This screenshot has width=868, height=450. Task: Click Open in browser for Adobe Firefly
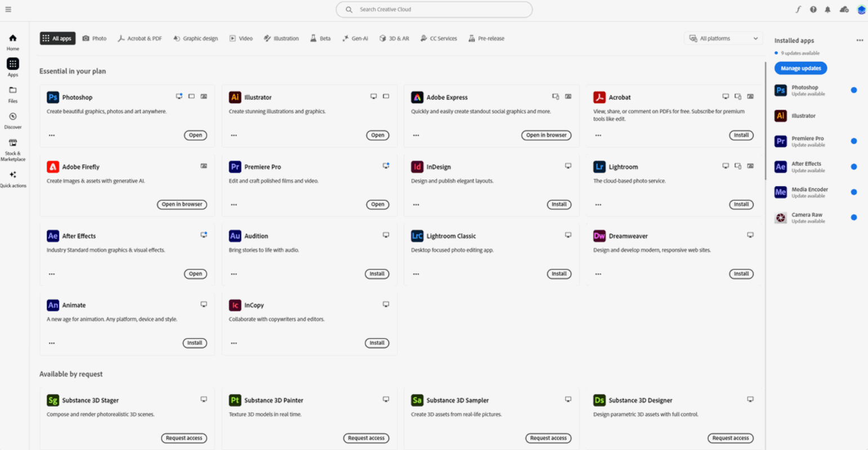(182, 204)
